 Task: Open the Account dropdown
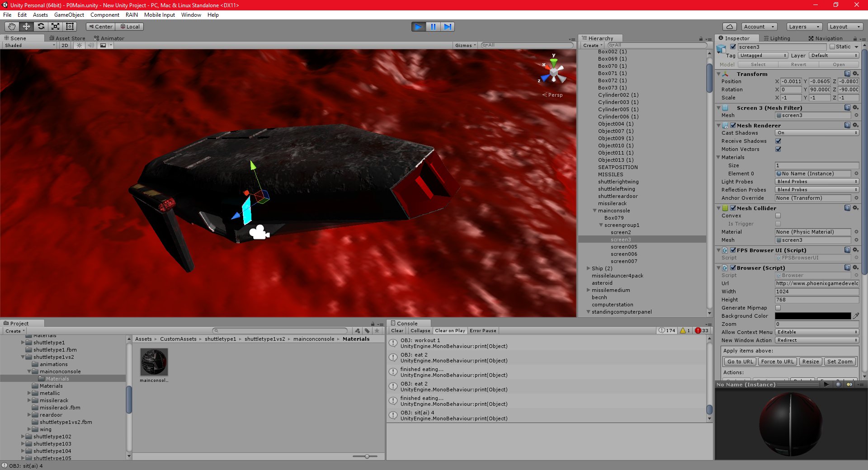[759, 27]
